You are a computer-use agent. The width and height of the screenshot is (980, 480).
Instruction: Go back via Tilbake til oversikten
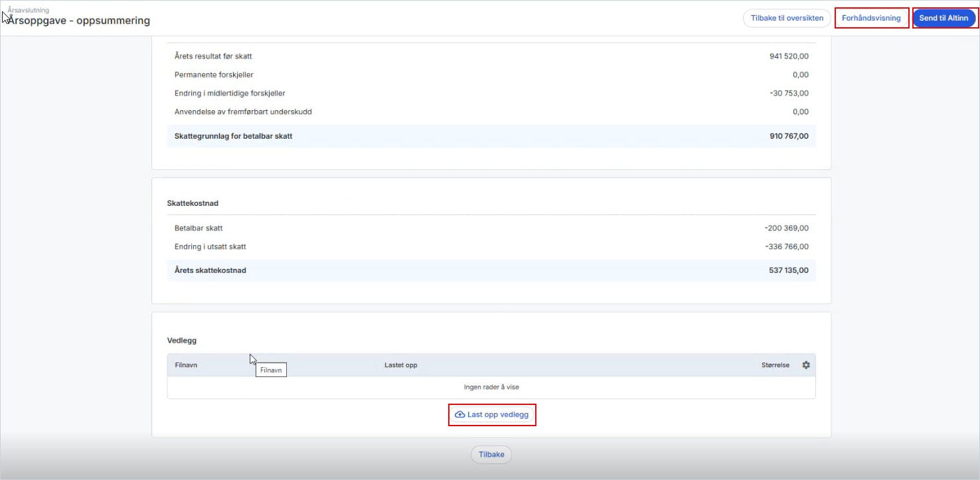[x=787, y=18]
